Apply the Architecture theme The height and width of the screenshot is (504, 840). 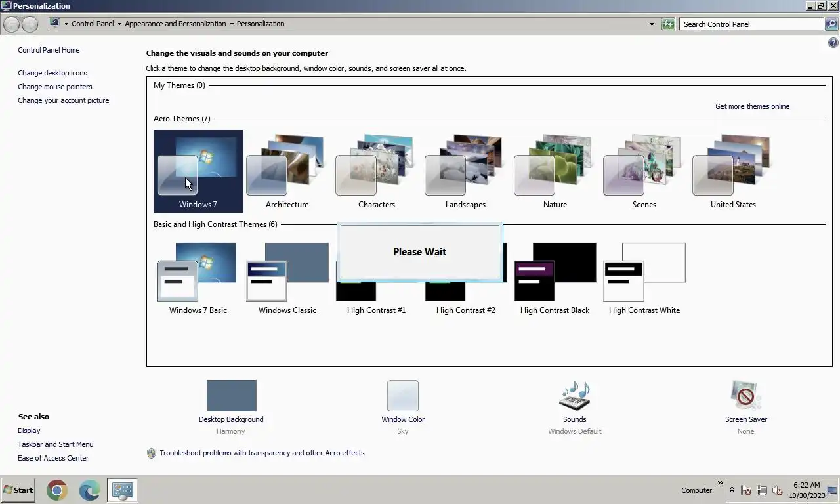click(287, 171)
